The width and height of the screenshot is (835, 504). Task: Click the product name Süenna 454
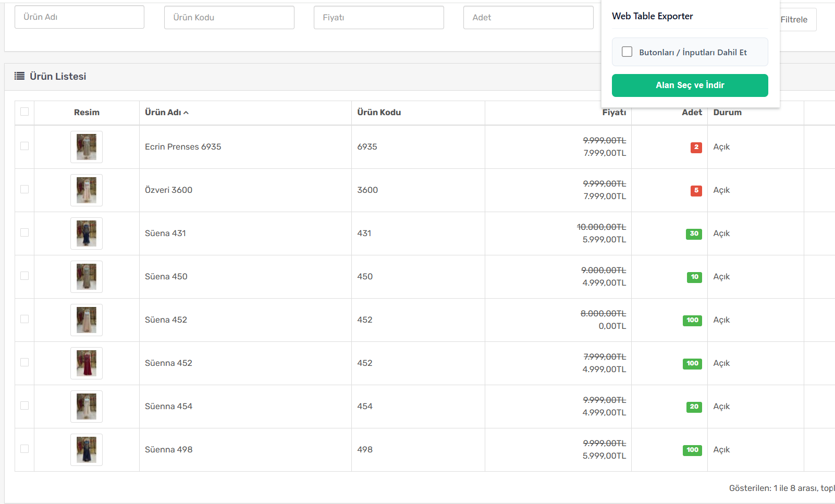(x=168, y=407)
